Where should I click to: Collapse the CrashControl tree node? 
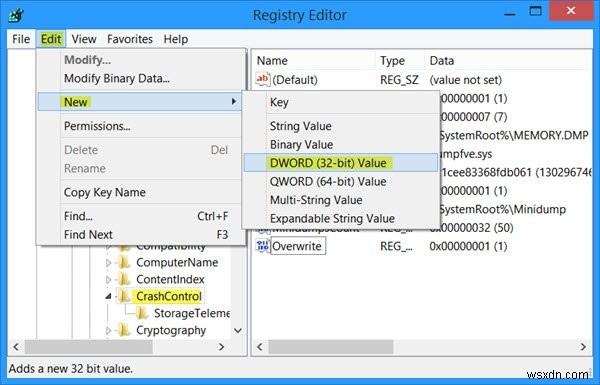[109, 296]
